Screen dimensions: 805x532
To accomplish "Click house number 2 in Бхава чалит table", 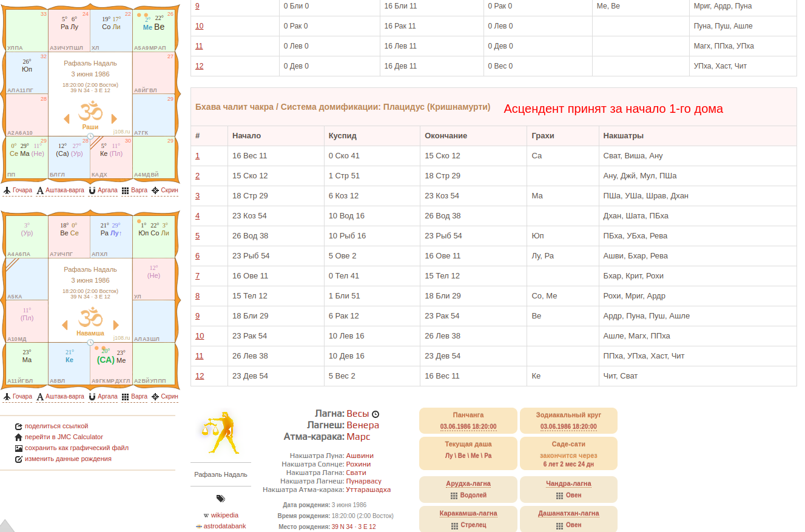I will [197, 176].
